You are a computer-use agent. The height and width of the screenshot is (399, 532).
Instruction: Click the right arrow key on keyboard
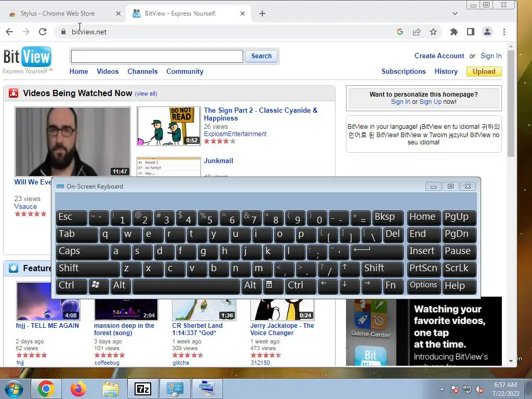click(x=371, y=286)
